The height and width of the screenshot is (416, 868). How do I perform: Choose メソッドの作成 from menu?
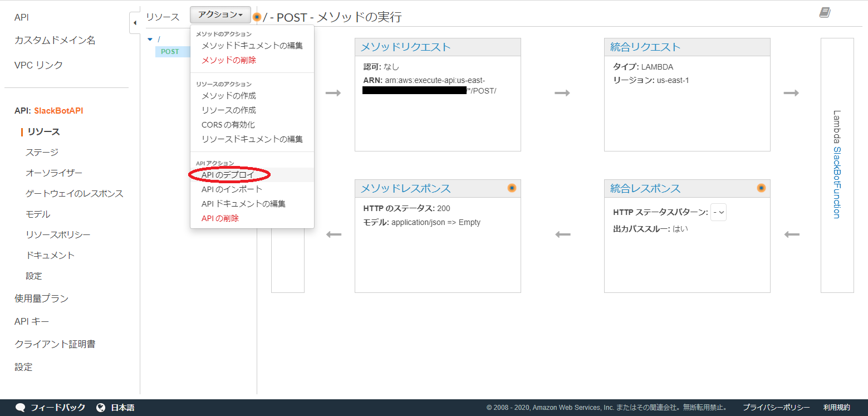tap(252, 96)
